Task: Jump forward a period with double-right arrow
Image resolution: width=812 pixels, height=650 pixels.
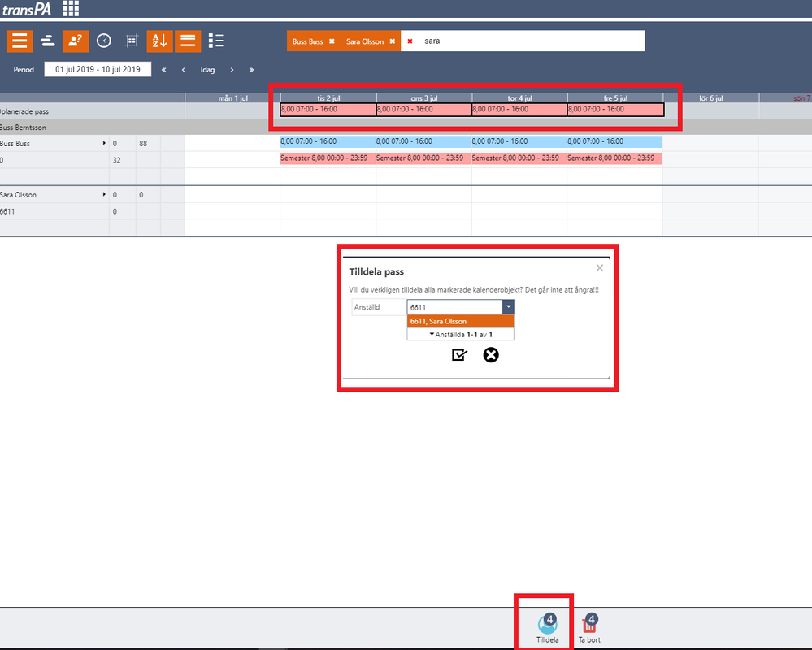Action: click(252, 70)
